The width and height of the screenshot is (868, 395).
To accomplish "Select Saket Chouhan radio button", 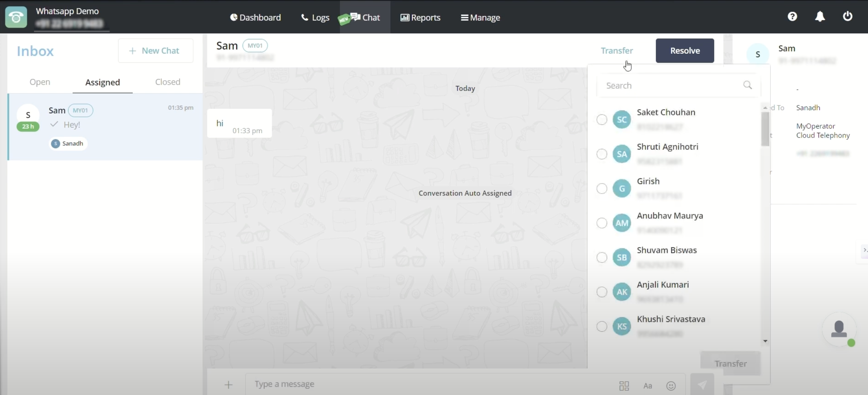I will coord(602,119).
